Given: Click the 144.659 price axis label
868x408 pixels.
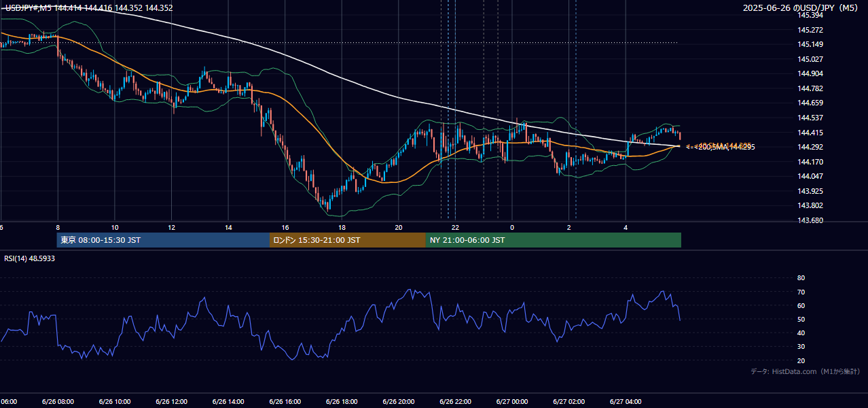Looking at the screenshot, I should [810, 103].
